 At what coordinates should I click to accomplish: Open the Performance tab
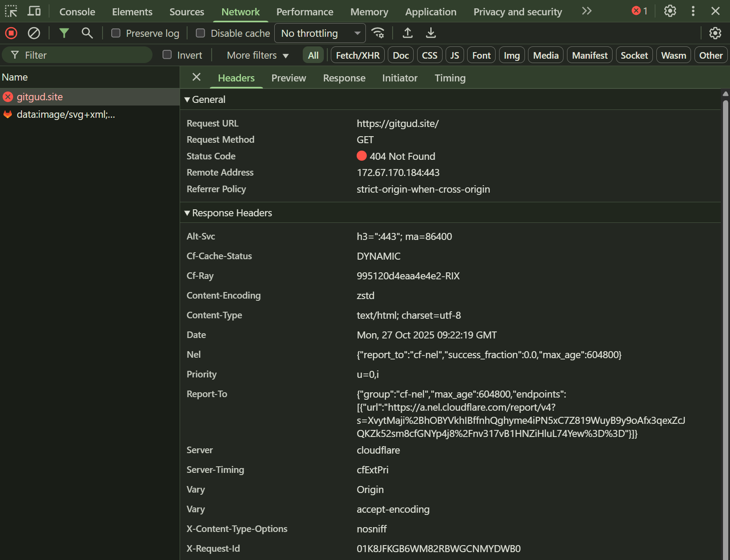pos(305,12)
